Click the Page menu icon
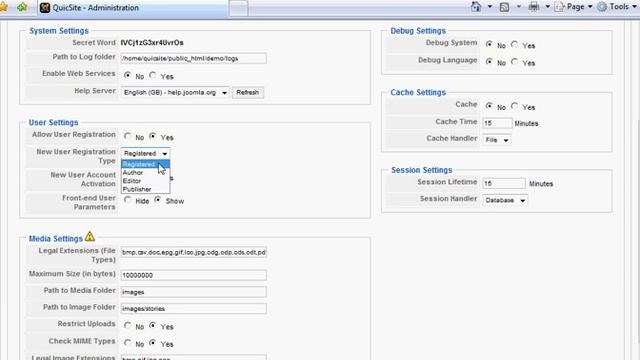 tap(559, 7)
